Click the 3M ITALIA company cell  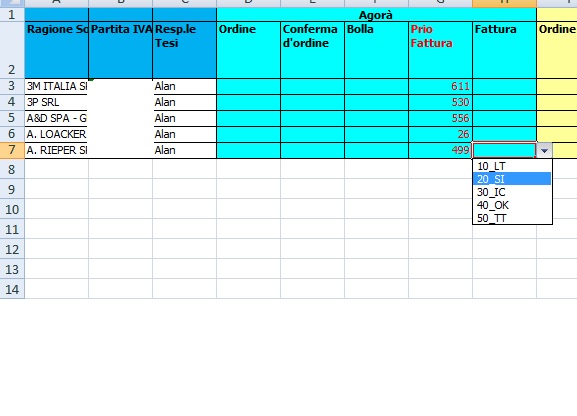pyautogui.click(x=57, y=86)
